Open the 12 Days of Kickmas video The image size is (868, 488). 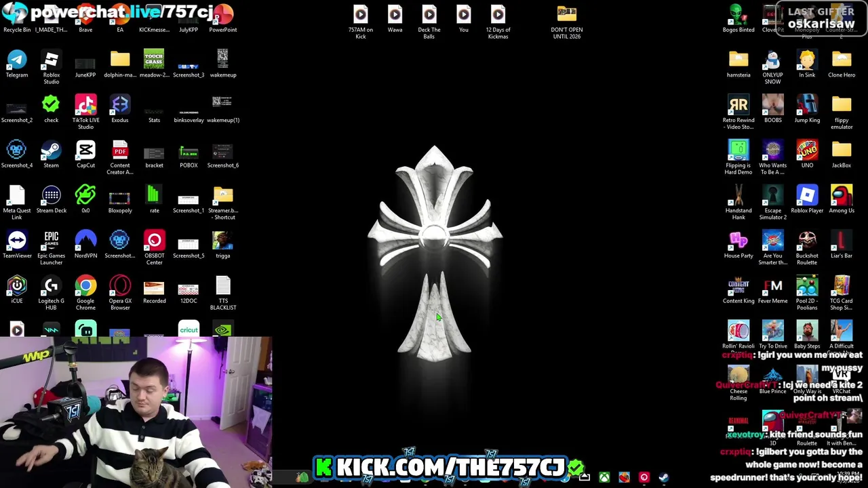click(498, 22)
